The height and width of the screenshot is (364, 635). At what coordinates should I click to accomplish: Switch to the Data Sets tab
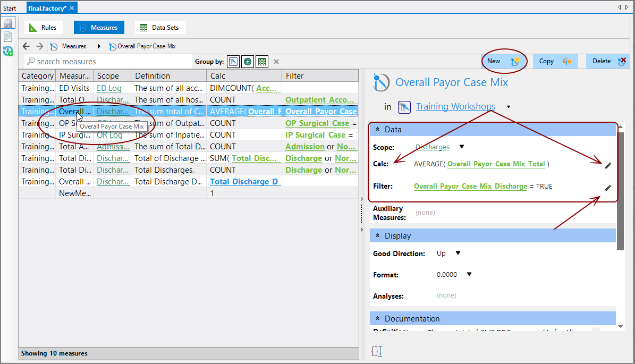click(159, 27)
